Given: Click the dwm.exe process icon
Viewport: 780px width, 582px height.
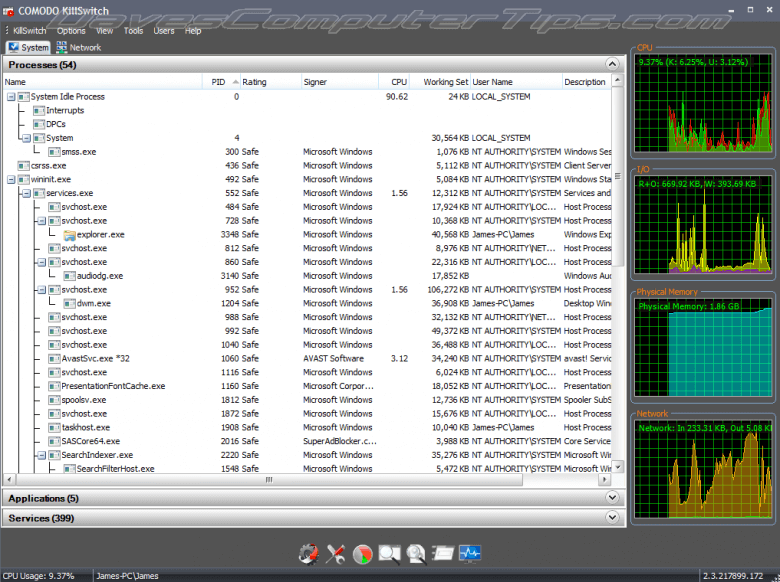Looking at the screenshot, I should coord(69,303).
